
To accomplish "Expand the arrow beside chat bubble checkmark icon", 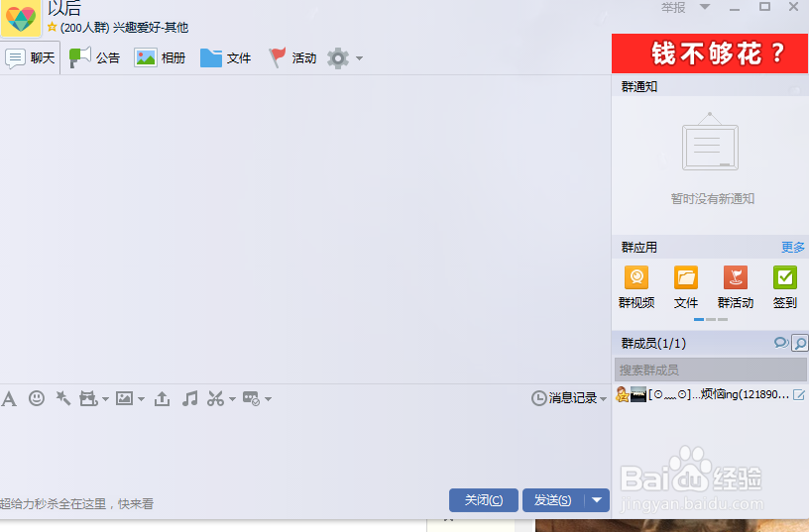I will (x=268, y=399).
